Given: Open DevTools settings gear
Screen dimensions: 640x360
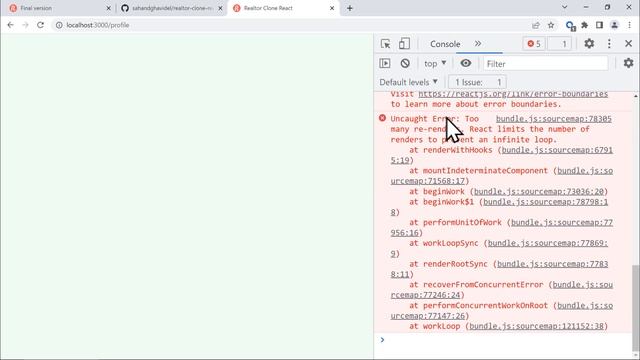Looking at the screenshot, I should (589, 44).
